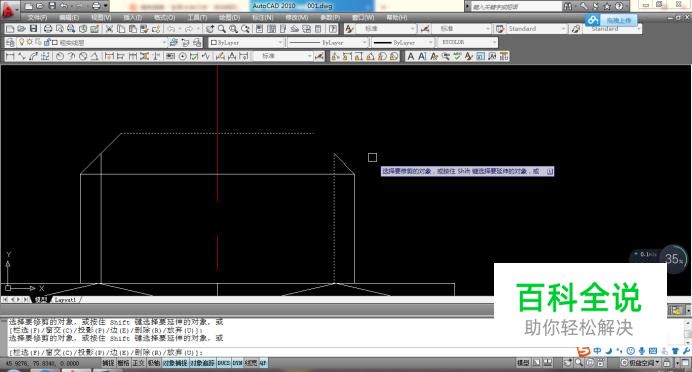Expand the ByLayer linetype dropdown
Image resolution: width=692 pixels, height=372 pixels.
click(328, 42)
